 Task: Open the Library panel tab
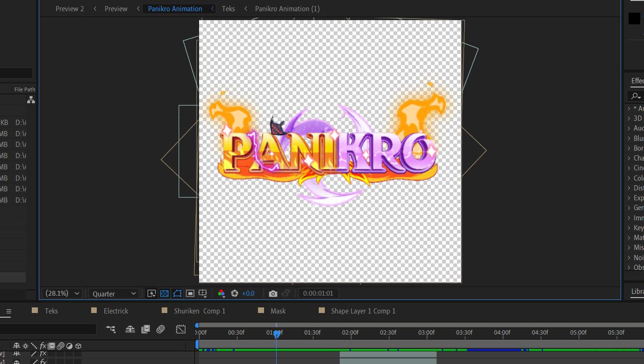[x=636, y=292]
